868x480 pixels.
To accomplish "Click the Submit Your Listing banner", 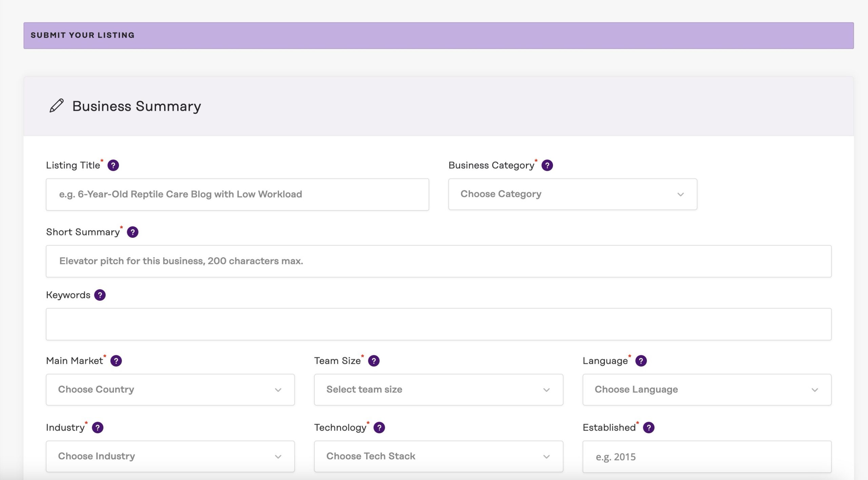I will tap(439, 36).
